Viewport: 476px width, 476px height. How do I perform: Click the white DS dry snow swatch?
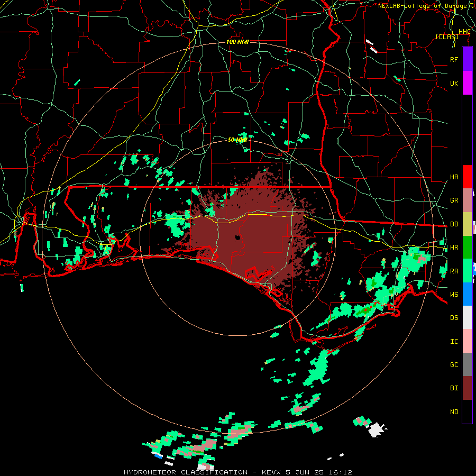(x=467, y=317)
